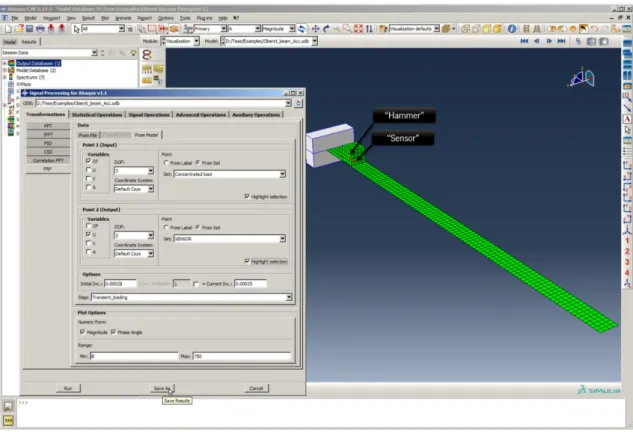The height and width of the screenshot is (432, 633).
Task: Click the Last frame playback icon
Action: [562, 41]
